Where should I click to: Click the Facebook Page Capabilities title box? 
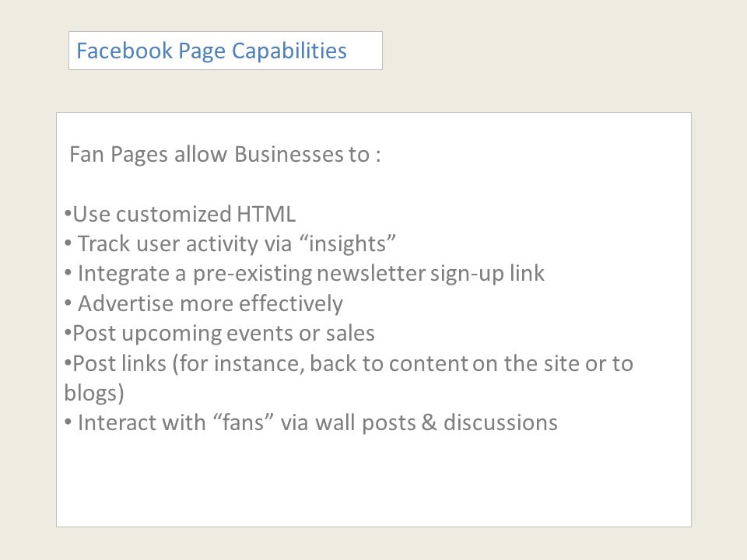[226, 51]
